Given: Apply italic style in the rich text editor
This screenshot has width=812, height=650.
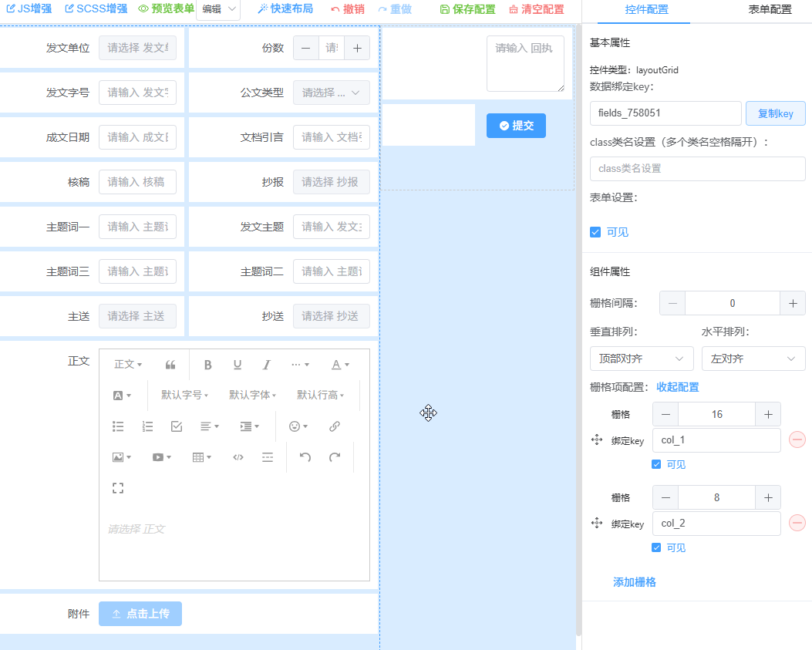Looking at the screenshot, I should click(267, 365).
